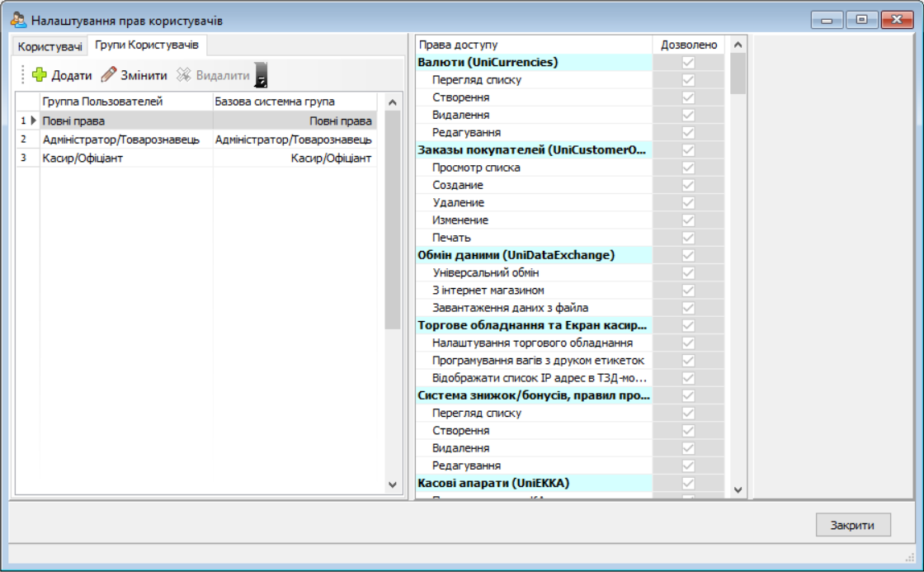This screenshot has height=572, width=924.
Task: Switch to the Користувачі tab
Action: point(49,46)
